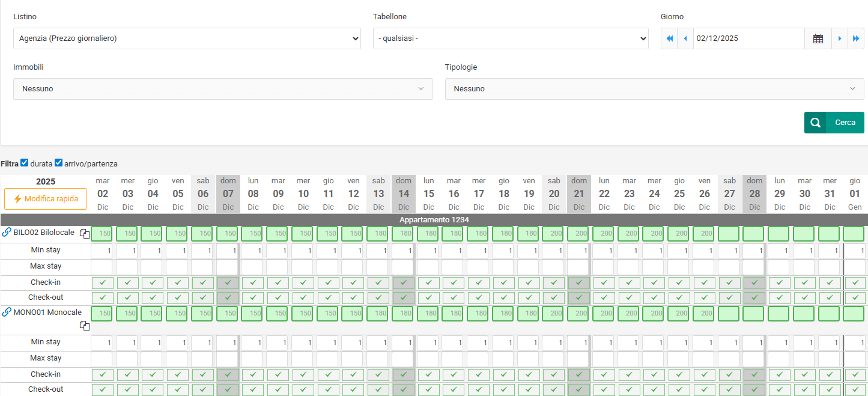Screen dimensions: 868x396
Task: Jump forward with the double-right arrow icon
Action: coord(856,38)
